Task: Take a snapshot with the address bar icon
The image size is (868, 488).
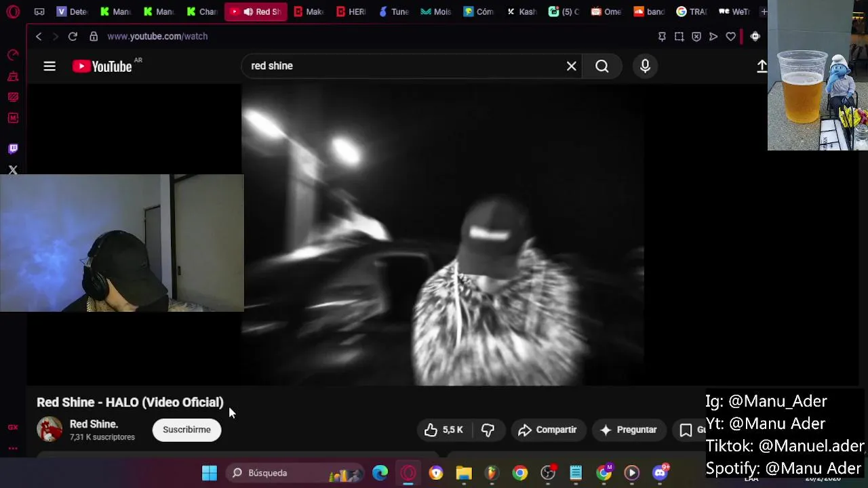Action: (679, 37)
